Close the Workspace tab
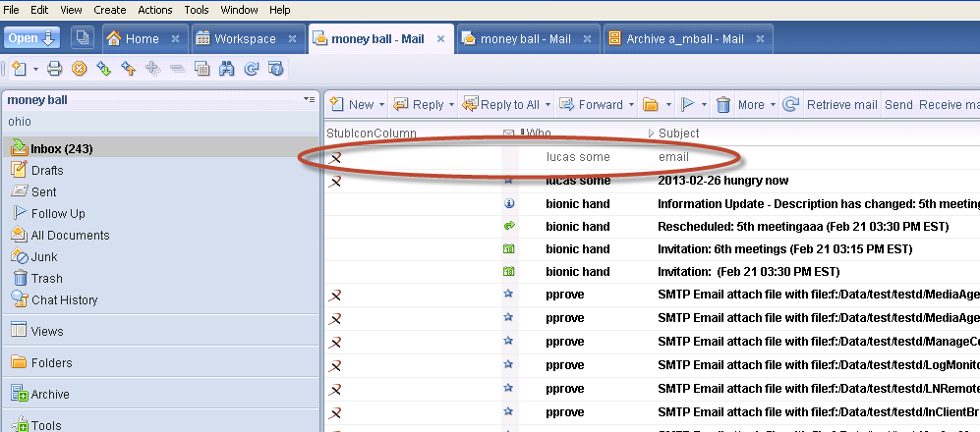 point(292,38)
